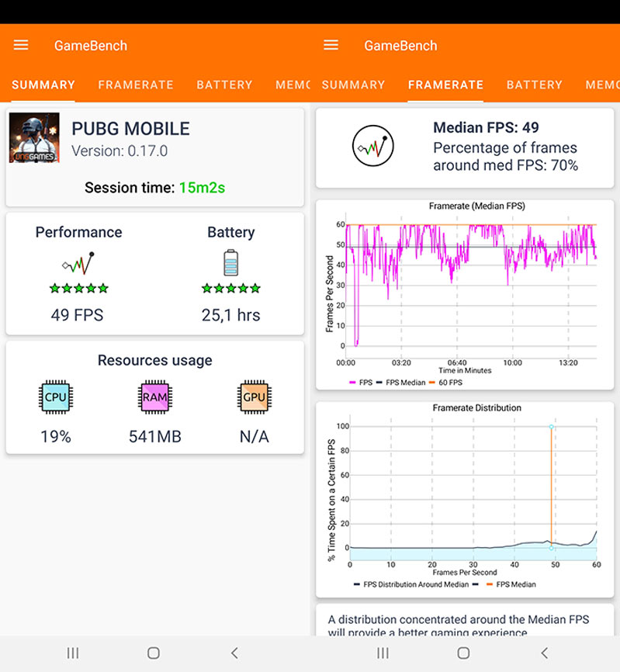Tap the green Session time value 15m2s

[x=202, y=188]
